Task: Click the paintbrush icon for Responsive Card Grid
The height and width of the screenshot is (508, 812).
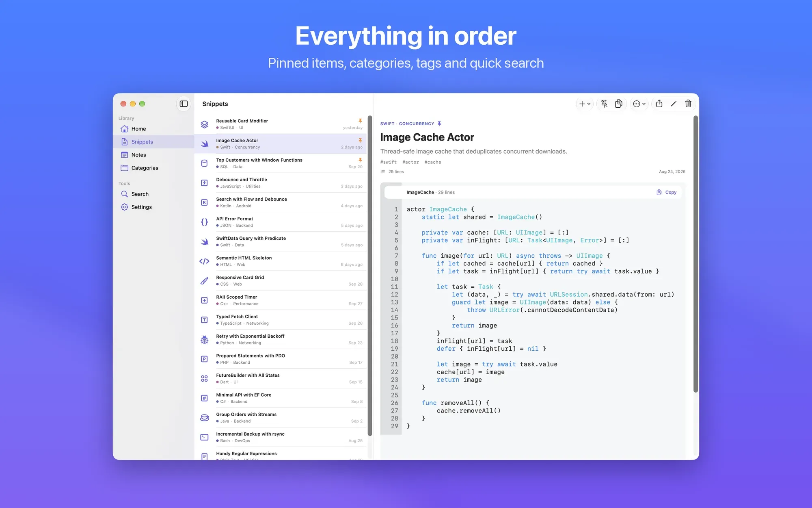Action: pos(205,280)
